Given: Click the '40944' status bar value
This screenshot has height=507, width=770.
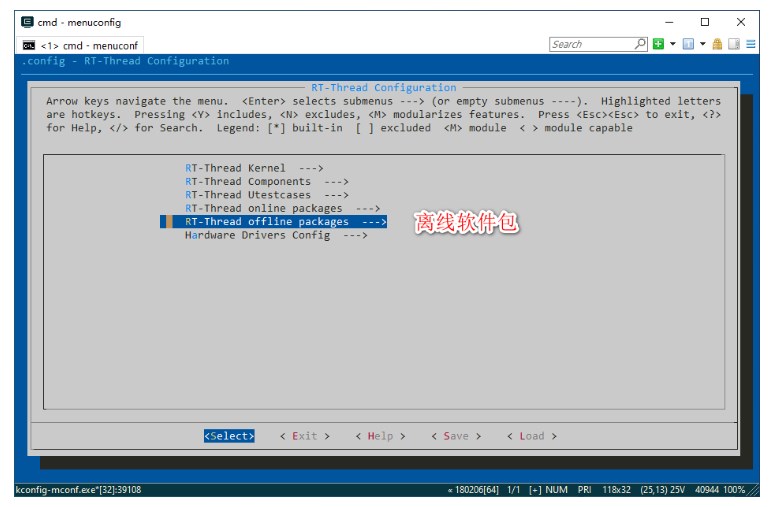Looking at the screenshot, I should pyautogui.click(x=707, y=490).
